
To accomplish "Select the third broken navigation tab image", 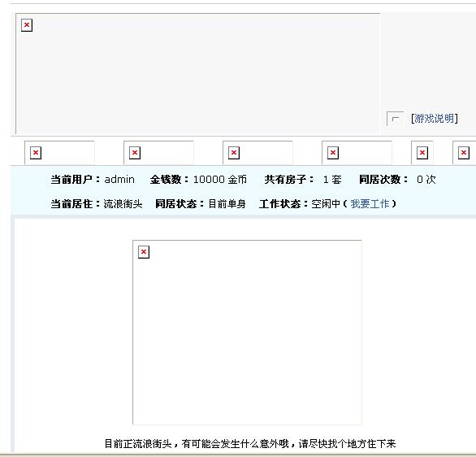I will coord(257,153).
